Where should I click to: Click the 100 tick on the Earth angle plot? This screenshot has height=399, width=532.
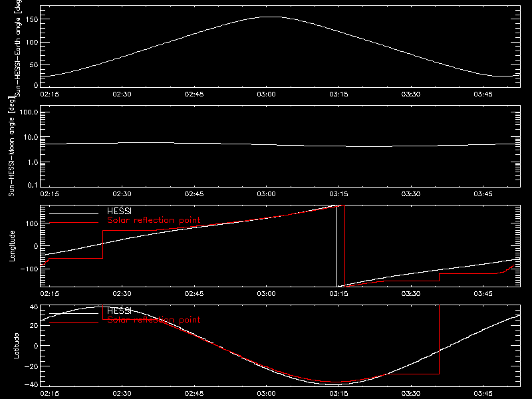click(x=32, y=43)
